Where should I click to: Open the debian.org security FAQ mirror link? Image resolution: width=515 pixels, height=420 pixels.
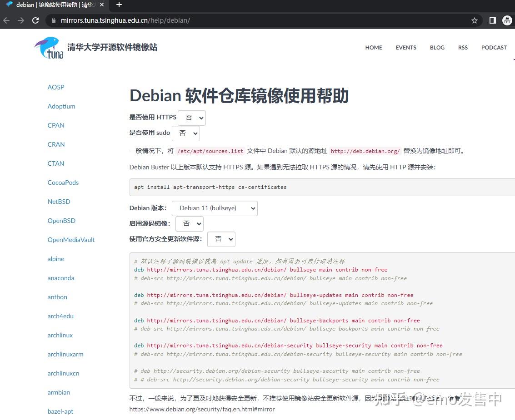click(202, 409)
